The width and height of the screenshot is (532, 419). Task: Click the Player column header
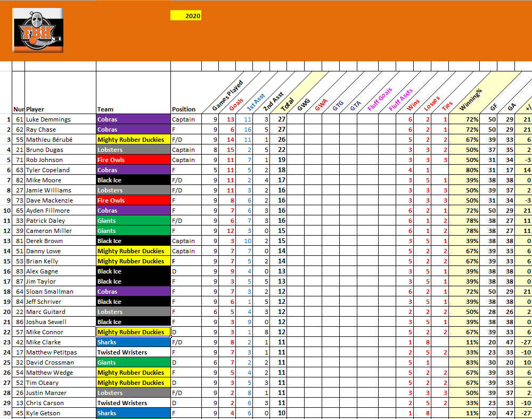(x=35, y=109)
